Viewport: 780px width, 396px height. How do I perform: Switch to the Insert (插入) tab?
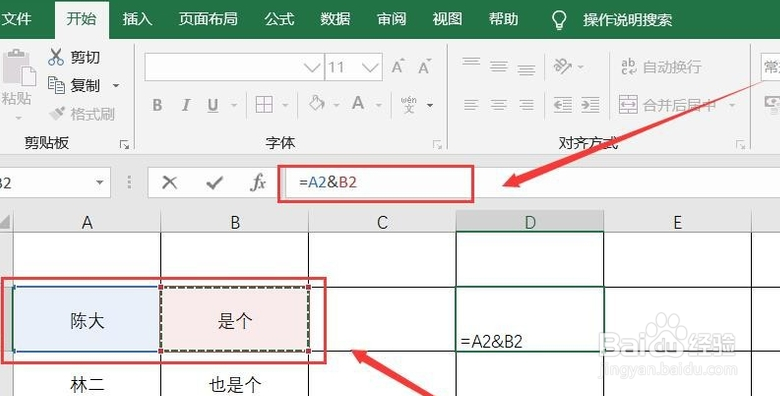pyautogui.click(x=137, y=19)
